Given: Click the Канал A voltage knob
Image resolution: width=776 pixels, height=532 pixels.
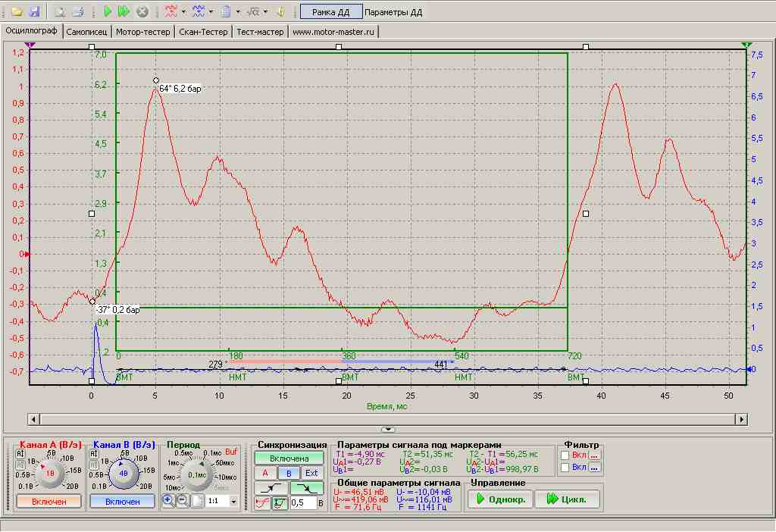Looking at the screenshot, I should (49, 474).
